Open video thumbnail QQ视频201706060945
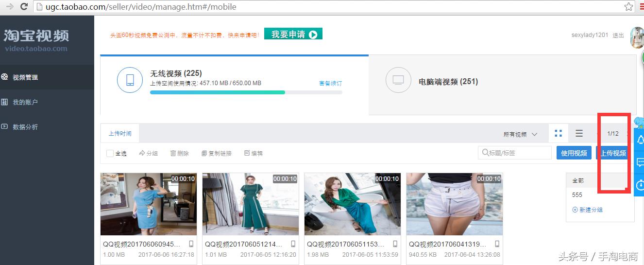Image resolution: width=644 pixels, height=265 pixels. click(x=149, y=204)
